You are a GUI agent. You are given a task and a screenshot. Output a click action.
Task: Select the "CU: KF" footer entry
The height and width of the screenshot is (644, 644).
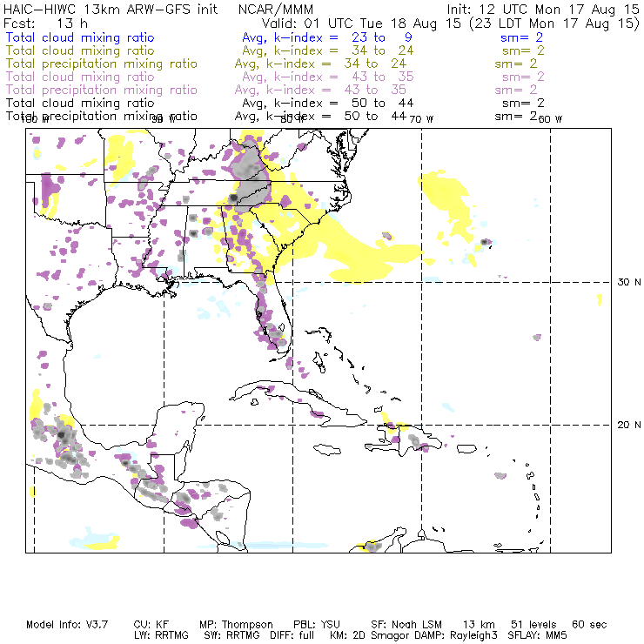151,625
